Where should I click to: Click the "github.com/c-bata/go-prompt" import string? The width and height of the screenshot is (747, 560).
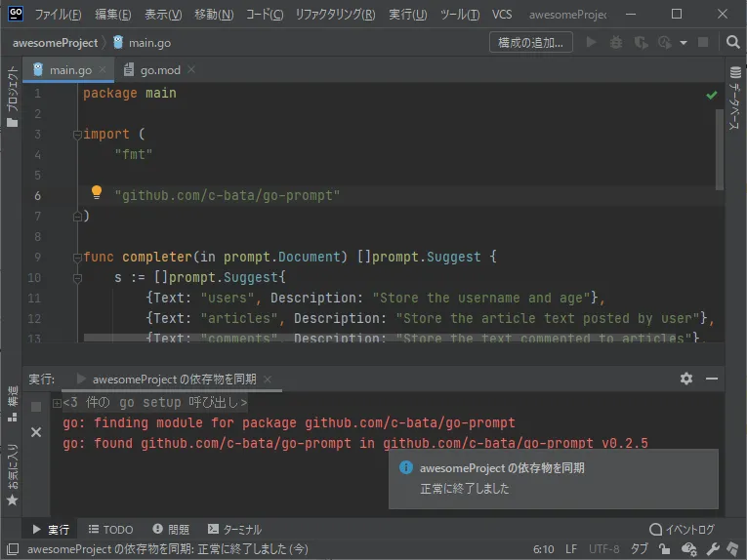(x=227, y=195)
